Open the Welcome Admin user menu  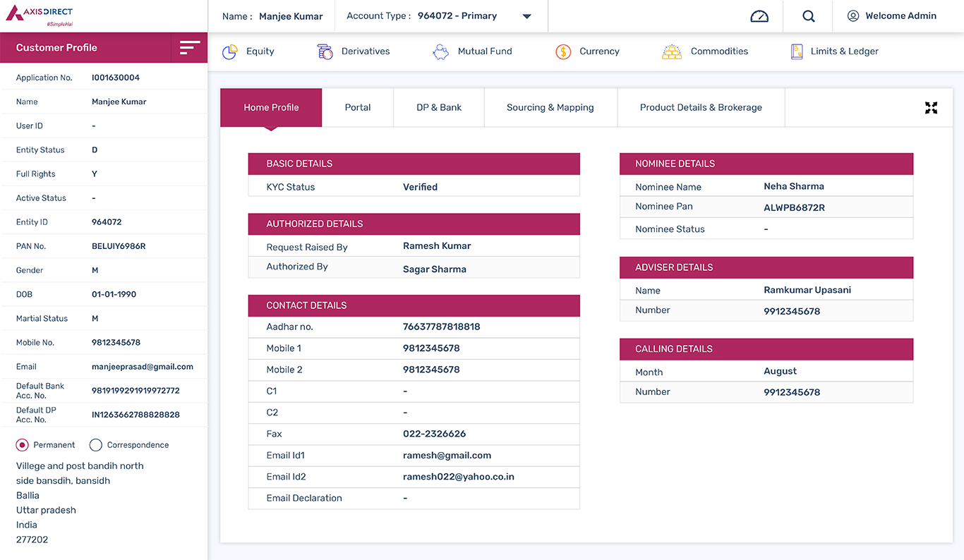click(x=892, y=16)
